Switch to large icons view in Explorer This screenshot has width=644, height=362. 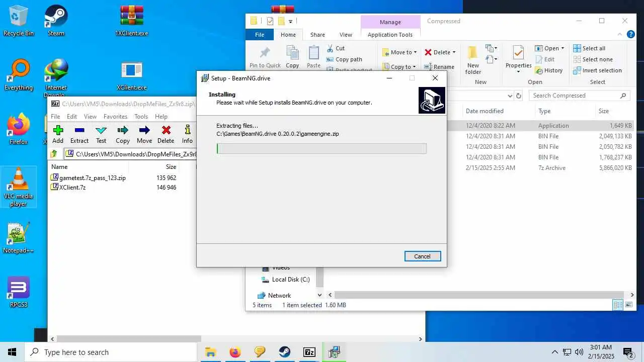point(628,305)
